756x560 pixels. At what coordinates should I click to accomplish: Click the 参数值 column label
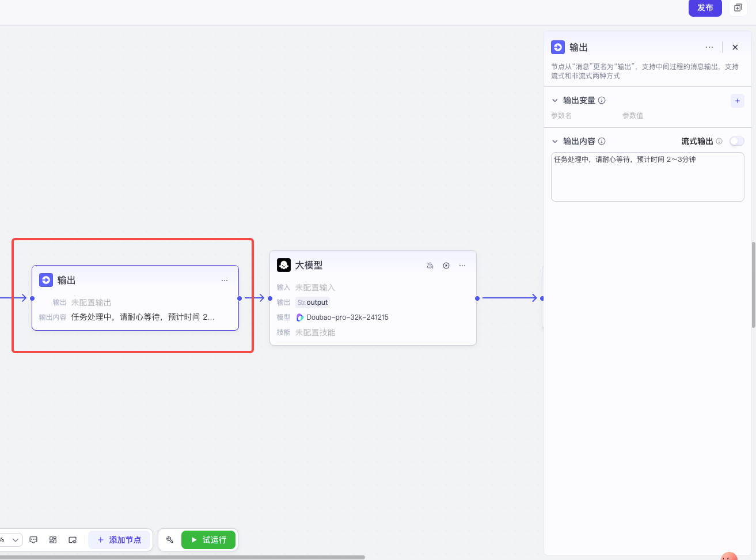(633, 116)
